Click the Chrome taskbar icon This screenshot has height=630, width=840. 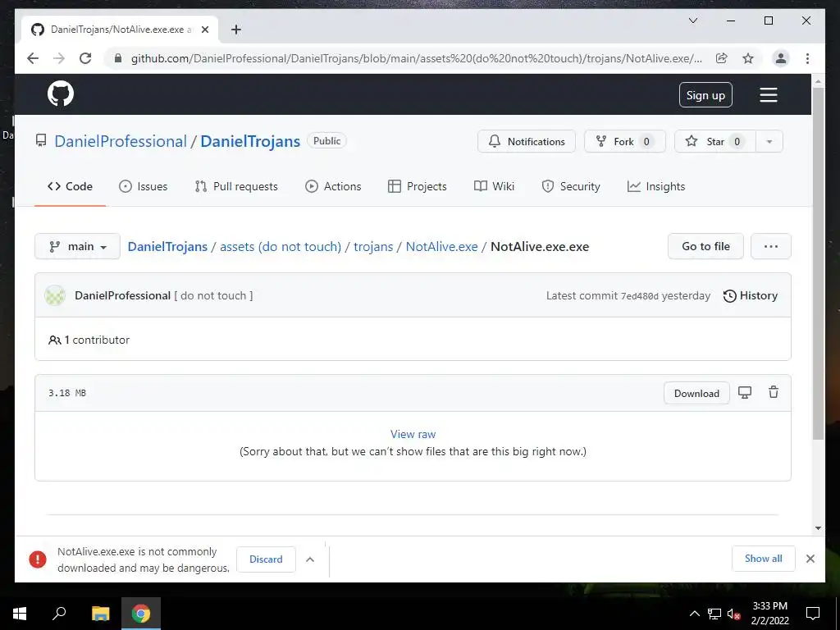coord(141,614)
